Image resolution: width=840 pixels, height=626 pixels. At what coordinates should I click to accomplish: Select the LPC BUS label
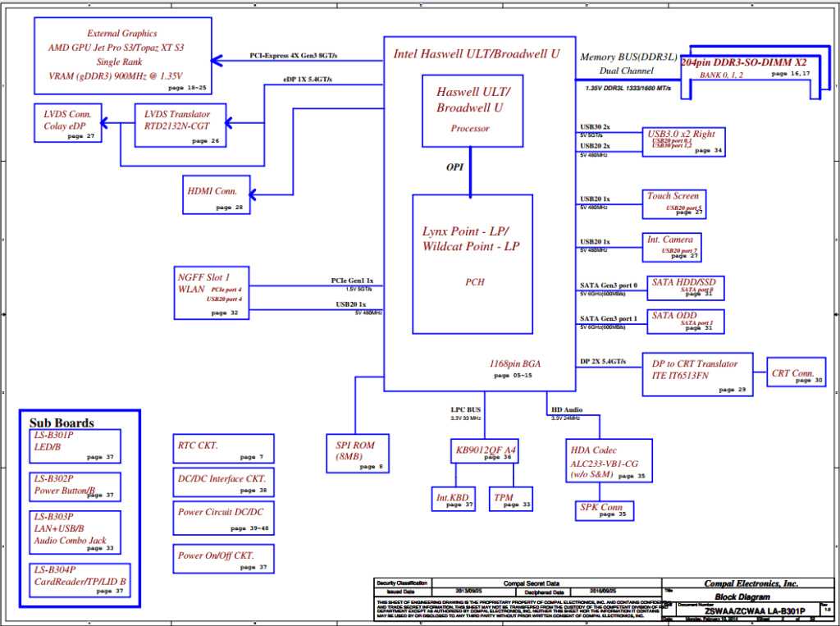[466, 409]
